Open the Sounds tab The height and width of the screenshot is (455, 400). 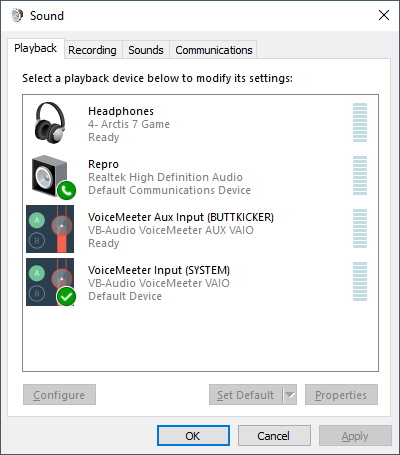(146, 50)
